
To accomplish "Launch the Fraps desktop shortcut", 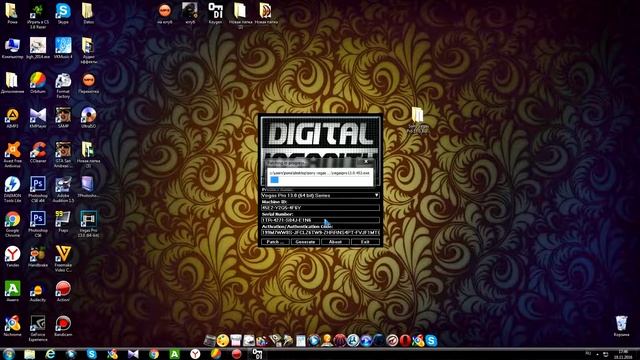I will click(x=63, y=222).
